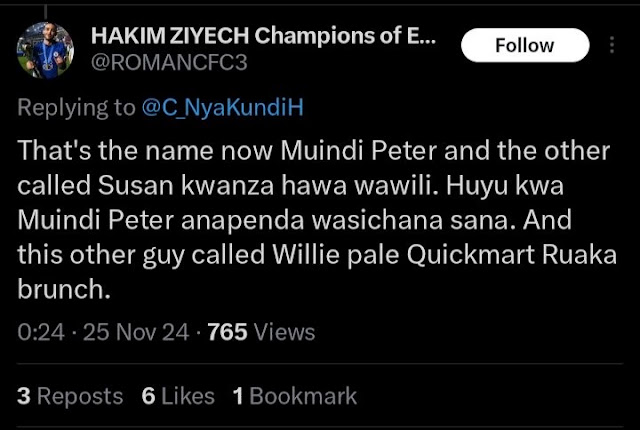Click the tweet line starting 'That's the name'
Viewport: 640px width, 430px height.
point(313,151)
